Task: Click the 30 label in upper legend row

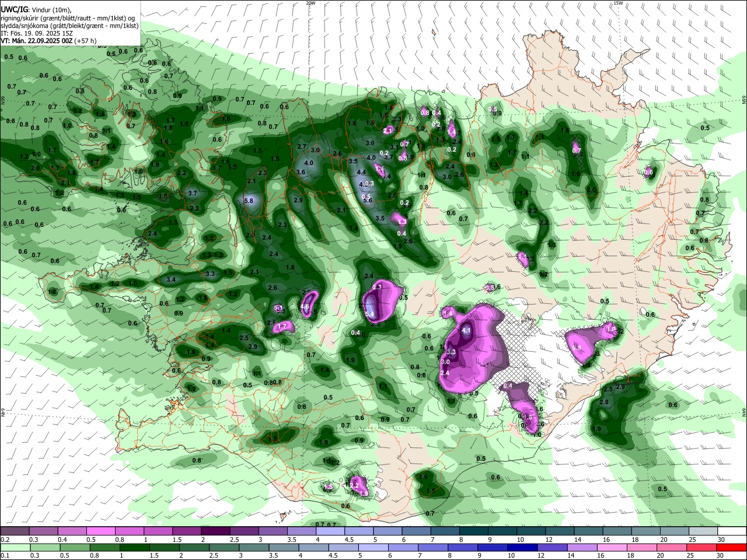Action: [721, 540]
